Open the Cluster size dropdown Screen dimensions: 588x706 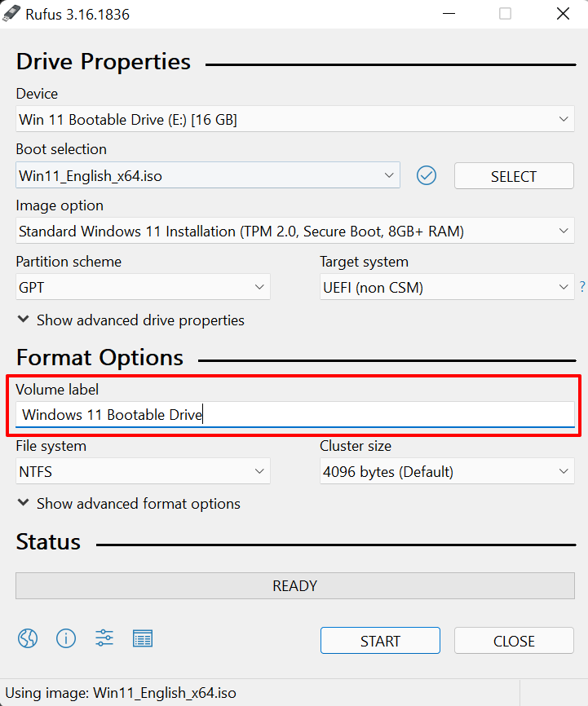[447, 471]
